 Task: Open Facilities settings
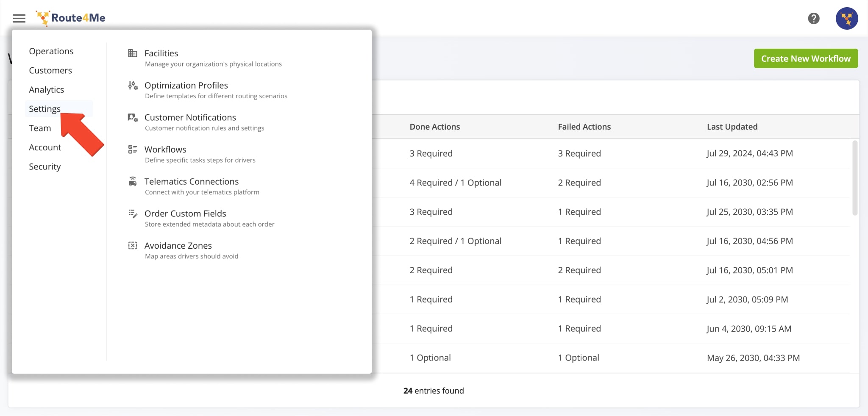coord(161,53)
